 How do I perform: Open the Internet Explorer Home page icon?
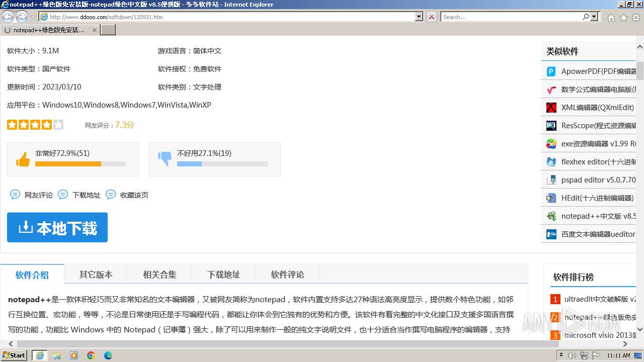611,18
